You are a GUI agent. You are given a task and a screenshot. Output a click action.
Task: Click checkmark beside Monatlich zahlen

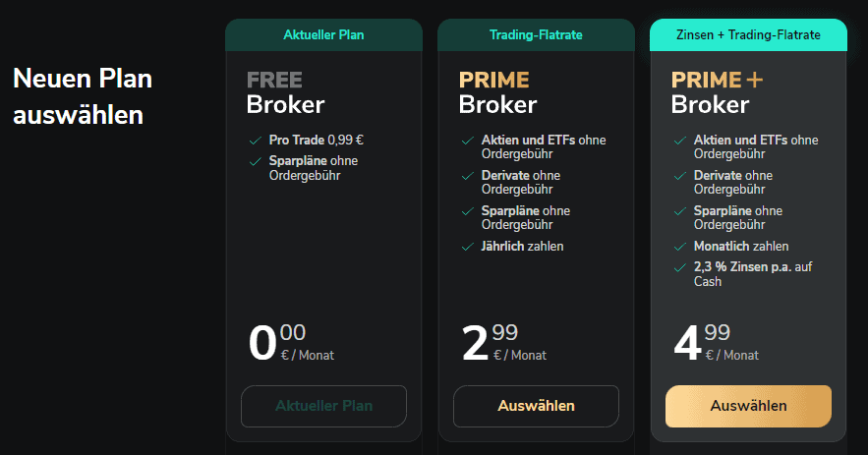click(679, 247)
